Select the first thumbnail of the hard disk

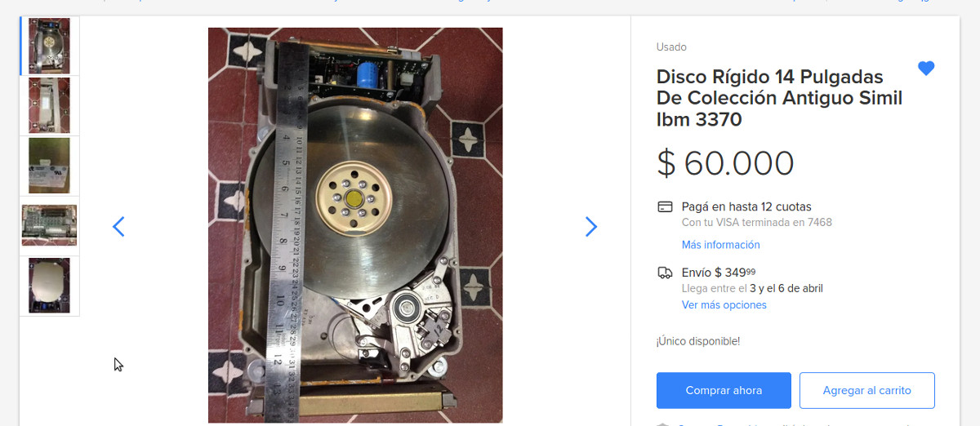[x=49, y=46]
